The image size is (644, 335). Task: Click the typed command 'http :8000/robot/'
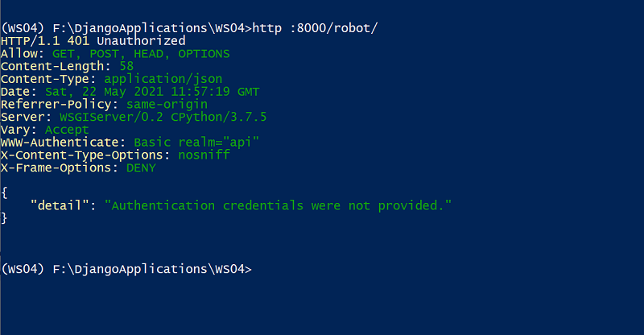pos(315,28)
